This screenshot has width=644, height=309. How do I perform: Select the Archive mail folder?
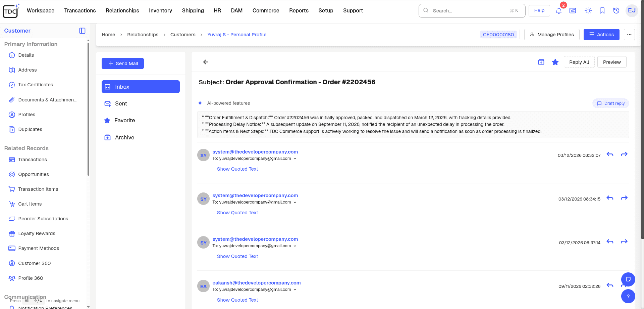(141, 138)
